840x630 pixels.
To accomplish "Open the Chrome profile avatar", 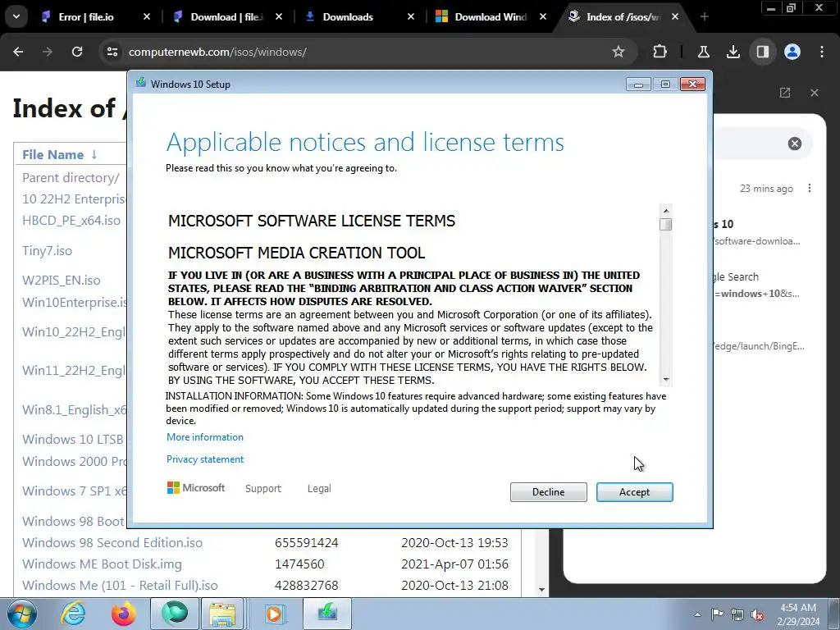I will tap(792, 52).
